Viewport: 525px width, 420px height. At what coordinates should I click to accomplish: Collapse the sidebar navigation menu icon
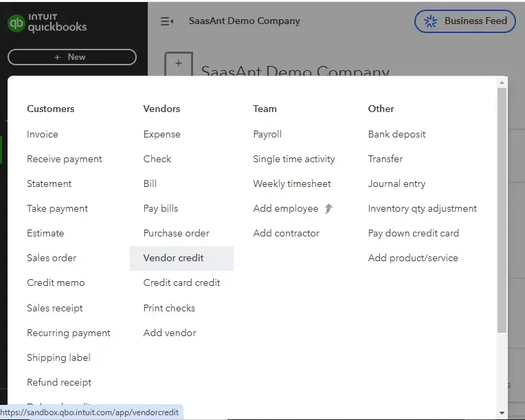click(167, 21)
